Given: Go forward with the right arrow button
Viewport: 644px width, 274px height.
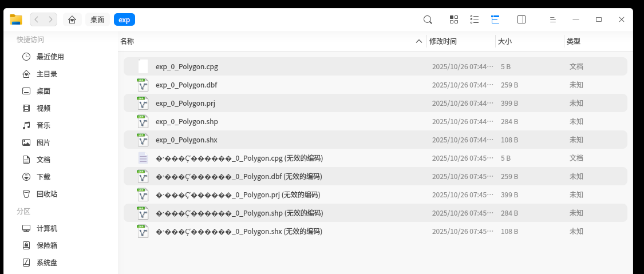Looking at the screenshot, I should point(50,19).
